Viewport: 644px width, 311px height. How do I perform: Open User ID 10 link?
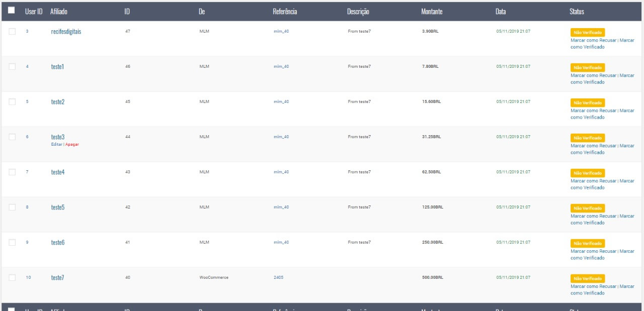28,278
